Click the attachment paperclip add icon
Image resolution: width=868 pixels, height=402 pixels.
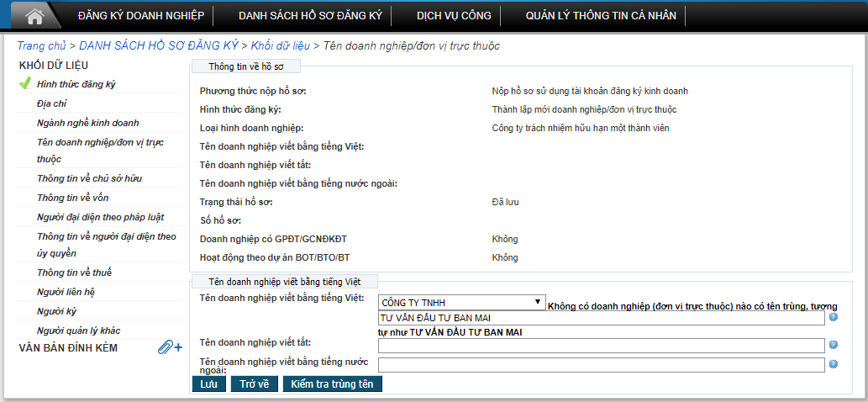(170, 347)
